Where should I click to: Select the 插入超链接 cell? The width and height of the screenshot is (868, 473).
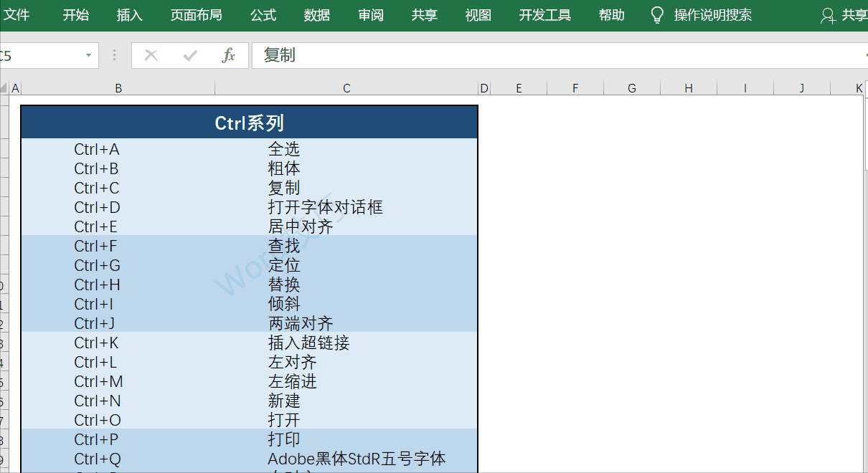[346, 343]
